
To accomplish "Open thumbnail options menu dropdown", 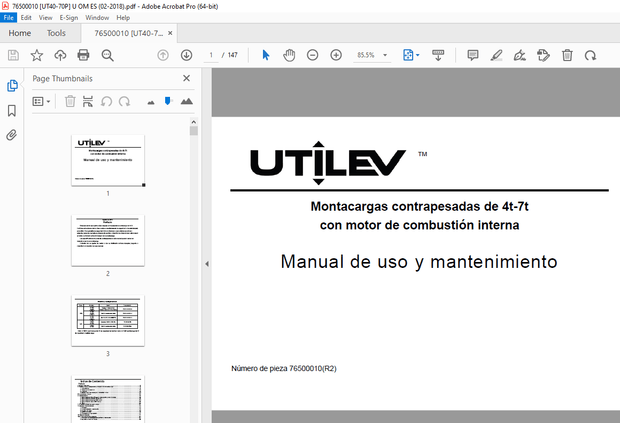I will [x=41, y=102].
